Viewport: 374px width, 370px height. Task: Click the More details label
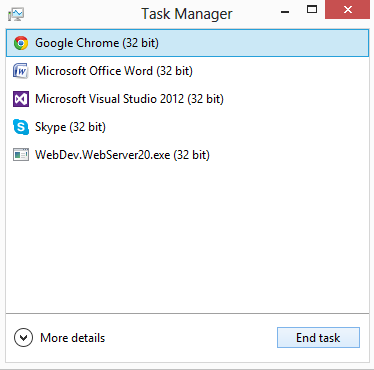click(x=73, y=338)
